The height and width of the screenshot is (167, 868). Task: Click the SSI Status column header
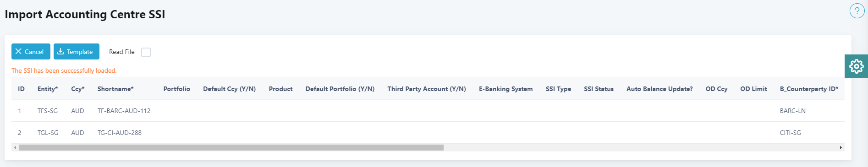click(x=599, y=89)
